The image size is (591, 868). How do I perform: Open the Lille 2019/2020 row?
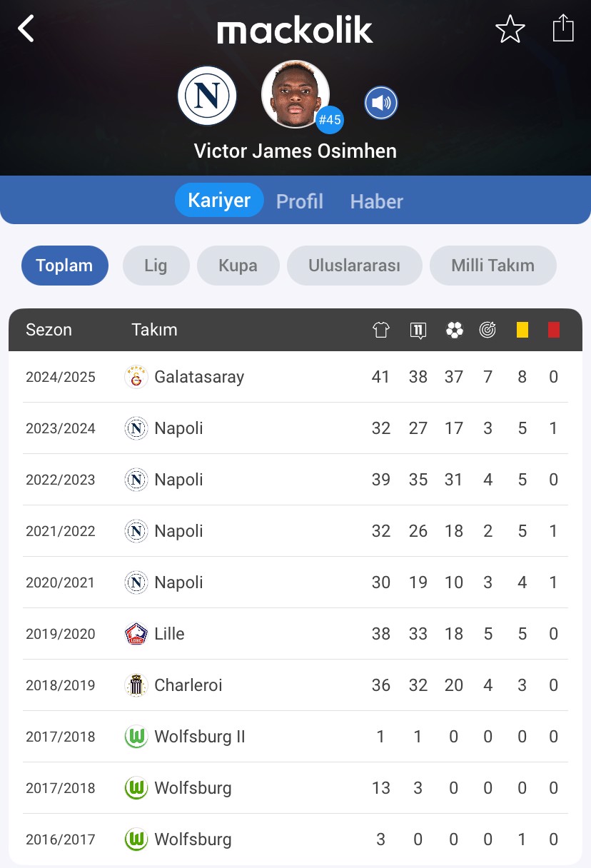pos(295,634)
